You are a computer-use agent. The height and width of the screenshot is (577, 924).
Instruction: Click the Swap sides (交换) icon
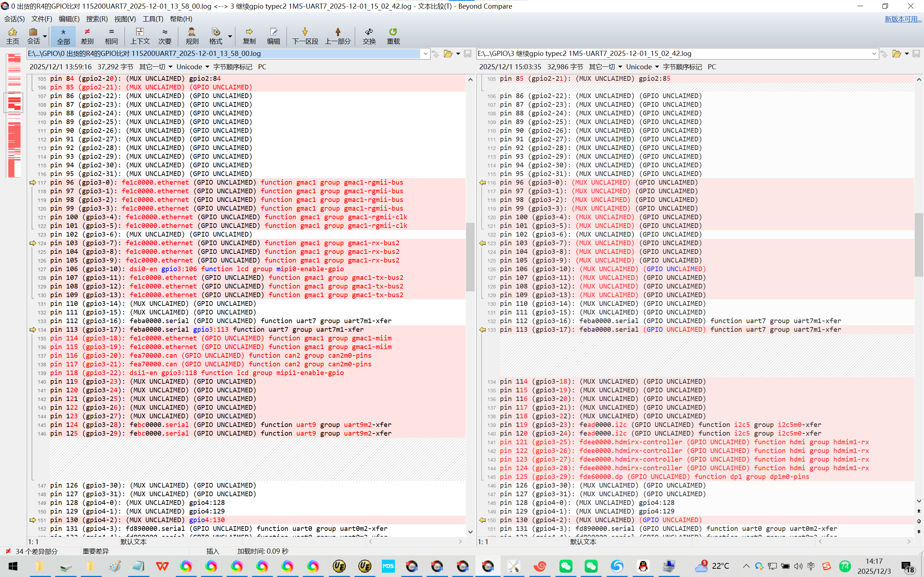pyautogui.click(x=369, y=36)
